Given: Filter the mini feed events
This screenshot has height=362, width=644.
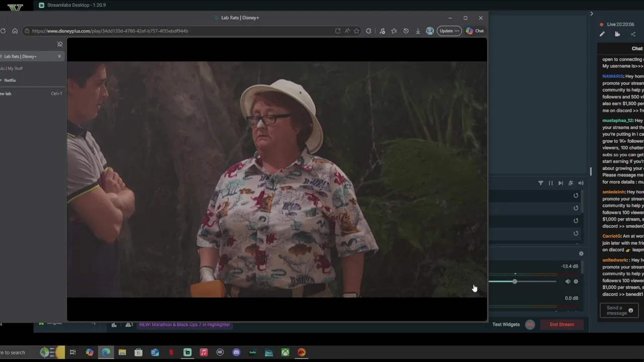Looking at the screenshot, I should pyautogui.click(x=541, y=184).
